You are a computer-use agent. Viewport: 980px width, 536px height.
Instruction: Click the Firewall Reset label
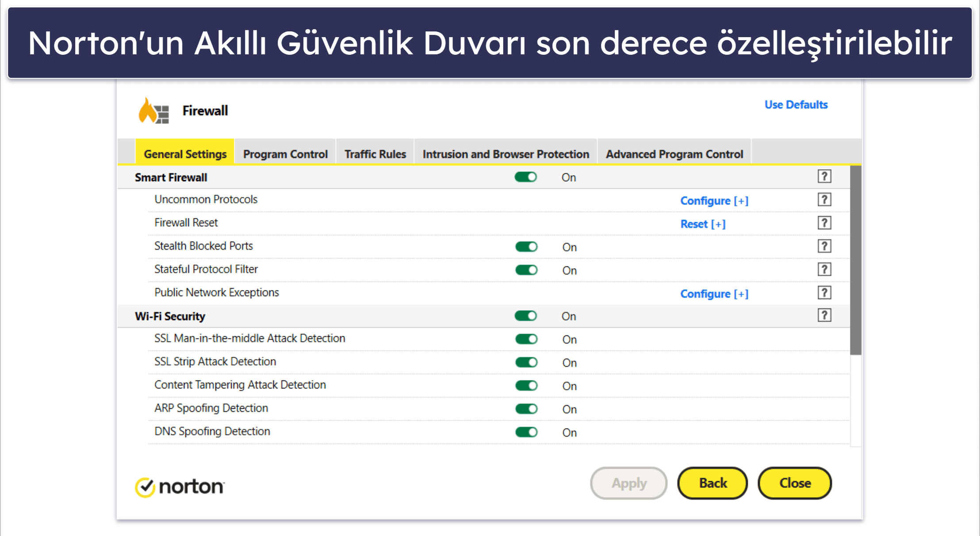point(186,223)
